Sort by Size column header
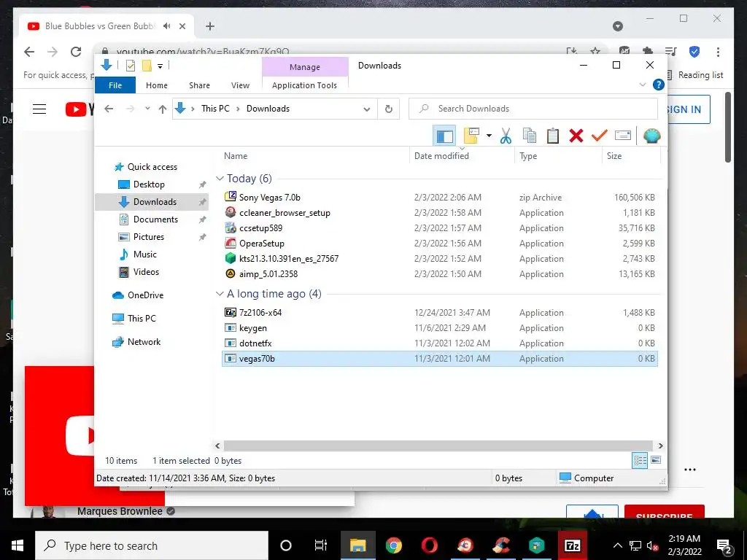 tap(631, 156)
